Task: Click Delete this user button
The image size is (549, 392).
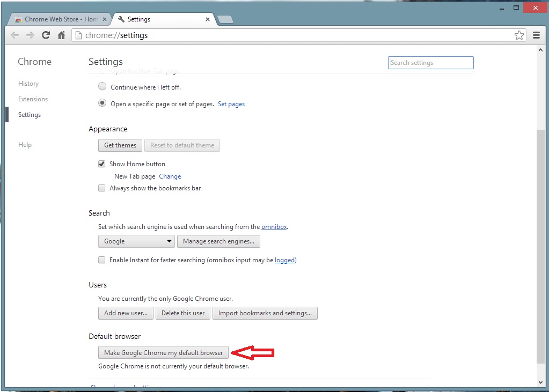Action: pos(183,313)
